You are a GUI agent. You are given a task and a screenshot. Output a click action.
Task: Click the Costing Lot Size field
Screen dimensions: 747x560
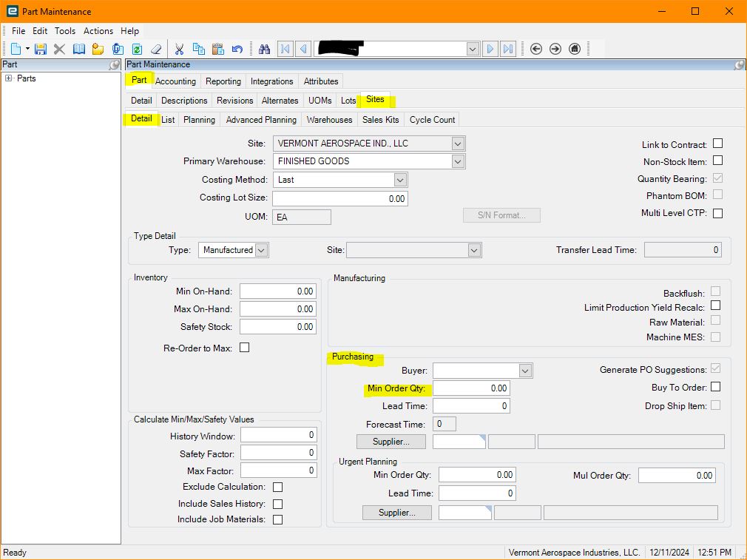(340, 198)
